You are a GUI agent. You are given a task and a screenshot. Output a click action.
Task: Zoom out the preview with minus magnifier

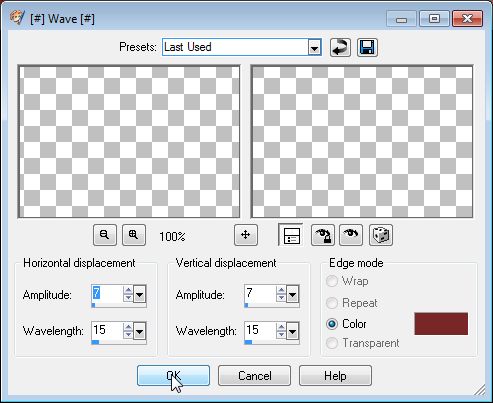[105, 235]
